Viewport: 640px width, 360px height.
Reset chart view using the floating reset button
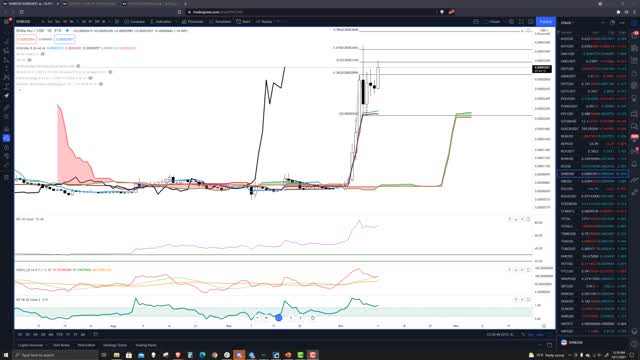pyautogui.click(x=312, y=318)
